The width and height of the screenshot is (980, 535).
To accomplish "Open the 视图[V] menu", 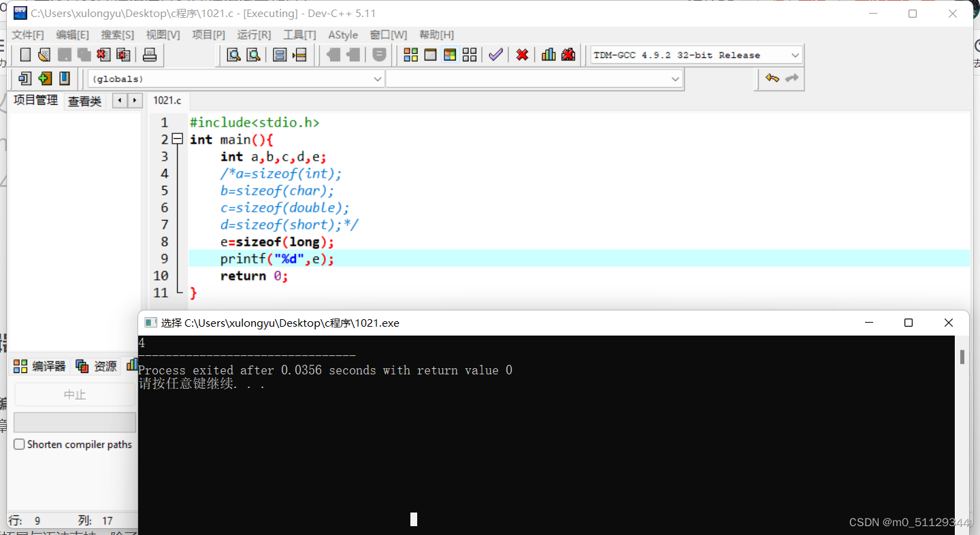I will (x=163, y=35).
